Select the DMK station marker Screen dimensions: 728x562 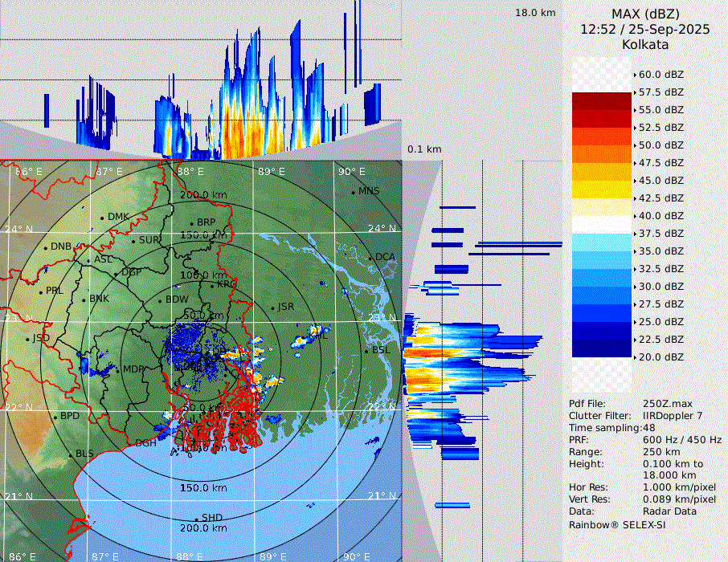103,218
